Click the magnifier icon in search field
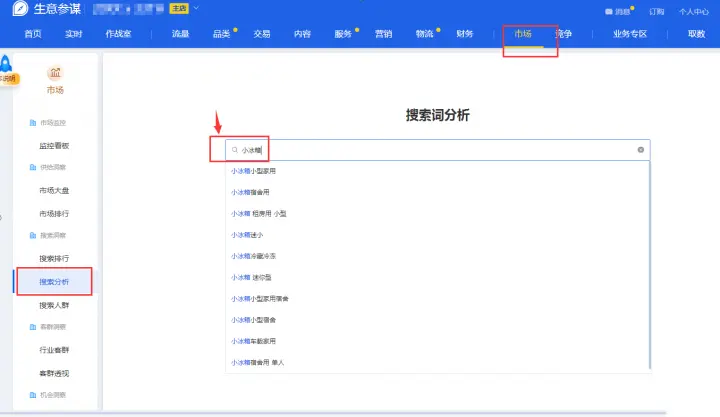The width and height of the screenshot is (720, 417). click(234, 150)
